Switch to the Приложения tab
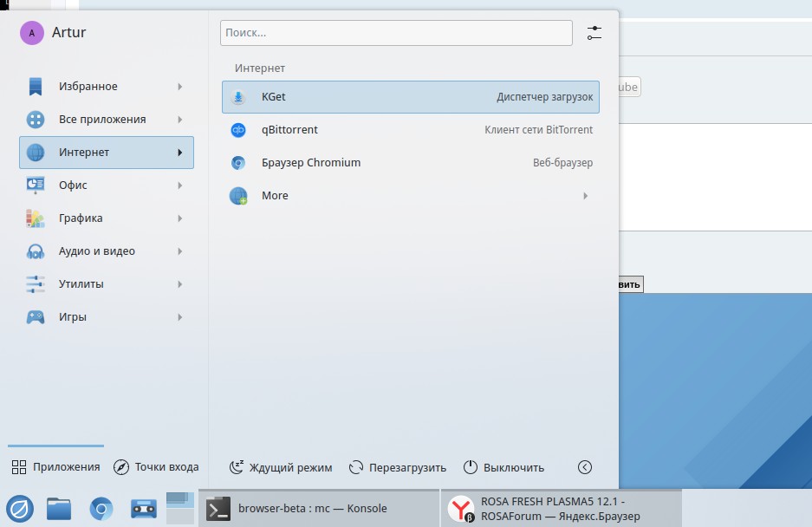The width and height of the screenshot is (812, 527). click(55, 467)
